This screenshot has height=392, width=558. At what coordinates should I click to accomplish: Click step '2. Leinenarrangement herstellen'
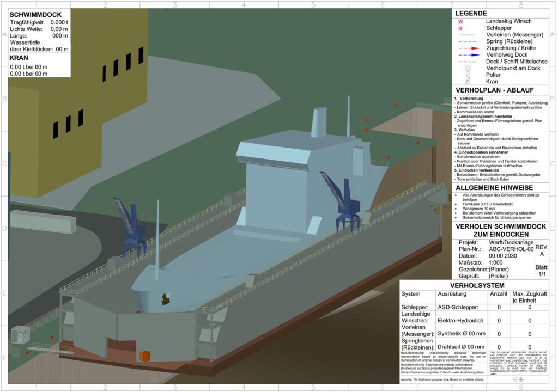click(x=483, y=117)
